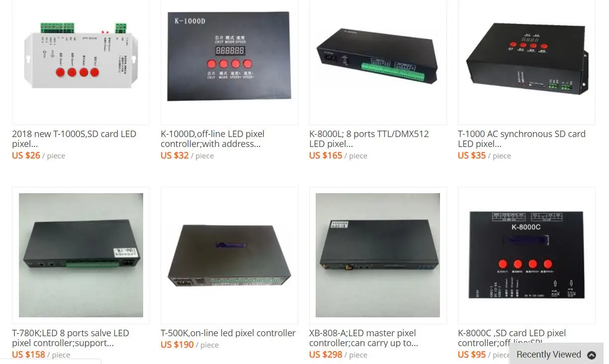
Task: Open the T-780K controller product photo
Action: tap(81, 255)
